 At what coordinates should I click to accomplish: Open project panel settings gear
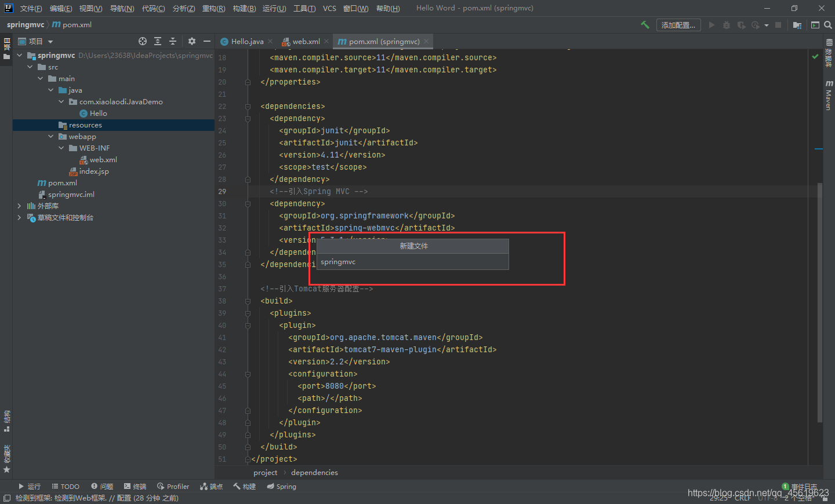pyautogui.click(x=192, y=41)
